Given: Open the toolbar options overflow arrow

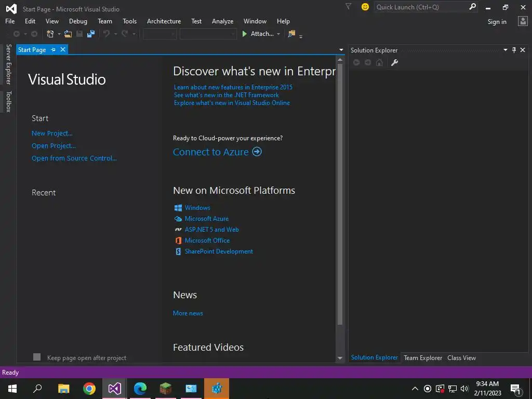Looking at the screenshot, I should tap(301, 36).
